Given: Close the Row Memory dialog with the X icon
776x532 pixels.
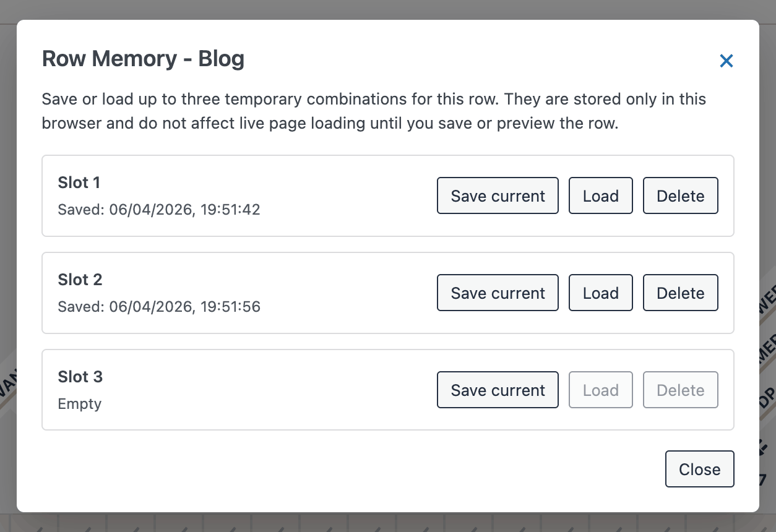Looking at the screenshot, I should click(x=726, y=61).
